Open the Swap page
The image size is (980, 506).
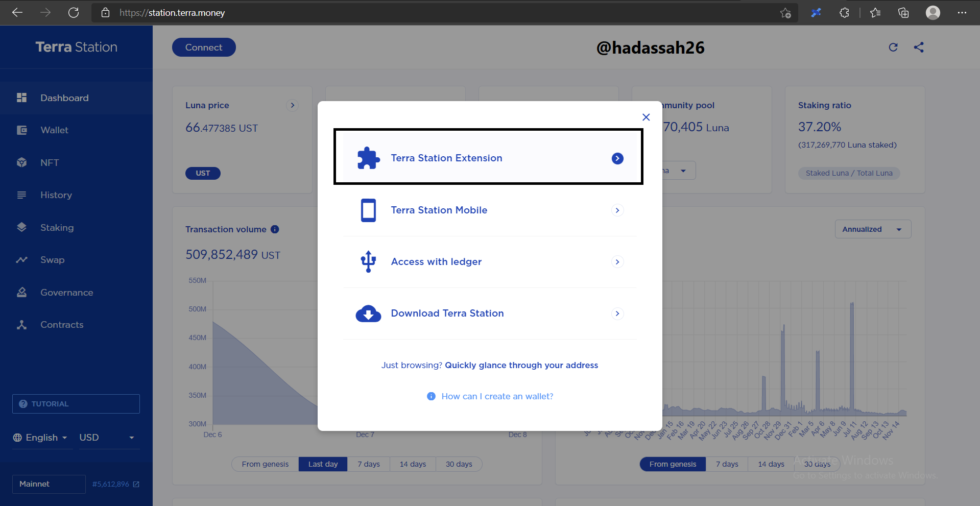(77, 260)
